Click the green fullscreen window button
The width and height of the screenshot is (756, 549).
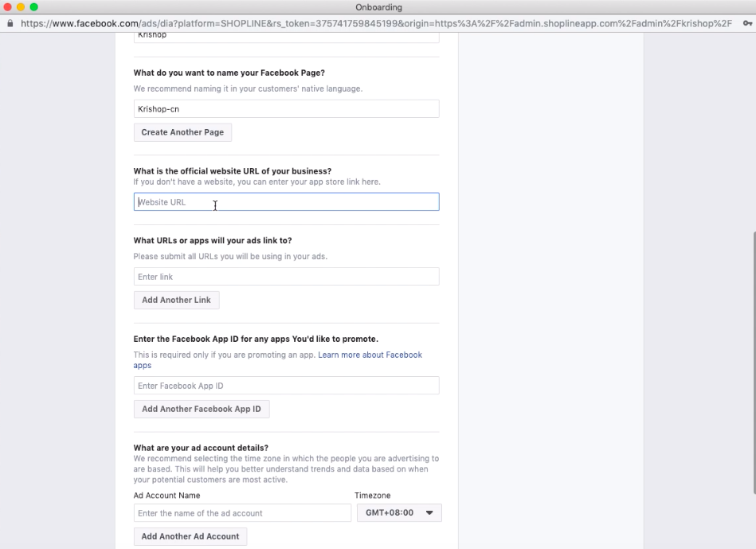pyautogui.click(x=33, y=6)
